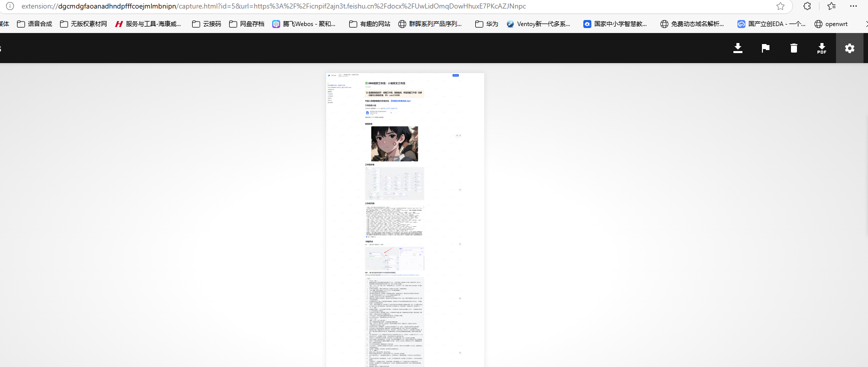Open the 网盘存档 bookmark folder

247,24
